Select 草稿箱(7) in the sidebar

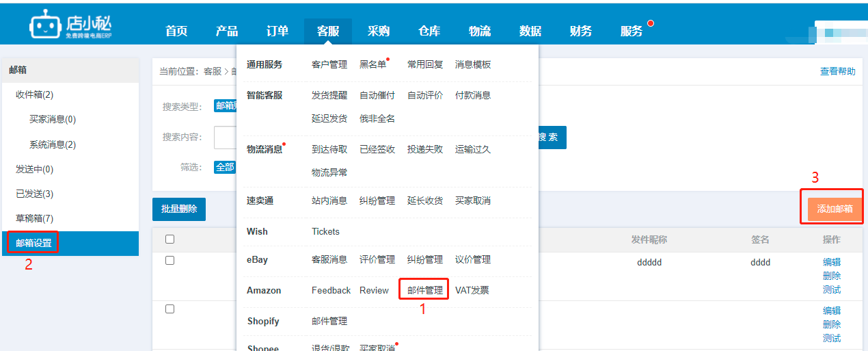pyautogui.click(x=34, y=218)
